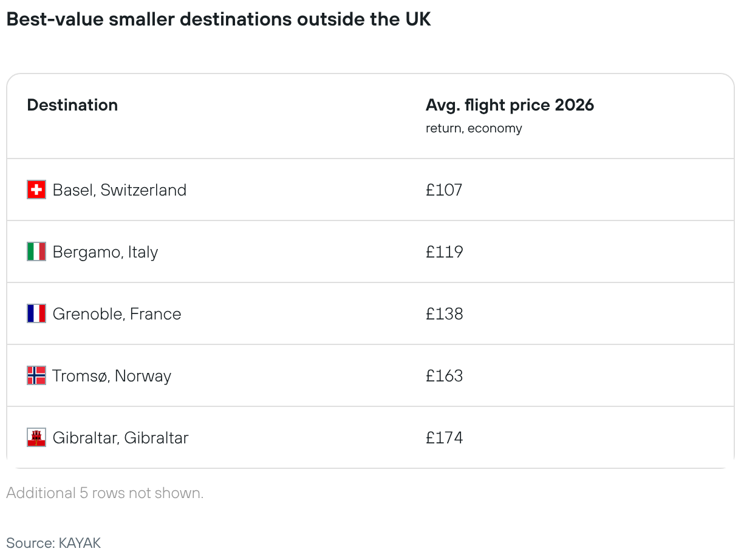
Task: Click the £107 price for Basel
Action: pyautogui.click(x=444, y=190)
